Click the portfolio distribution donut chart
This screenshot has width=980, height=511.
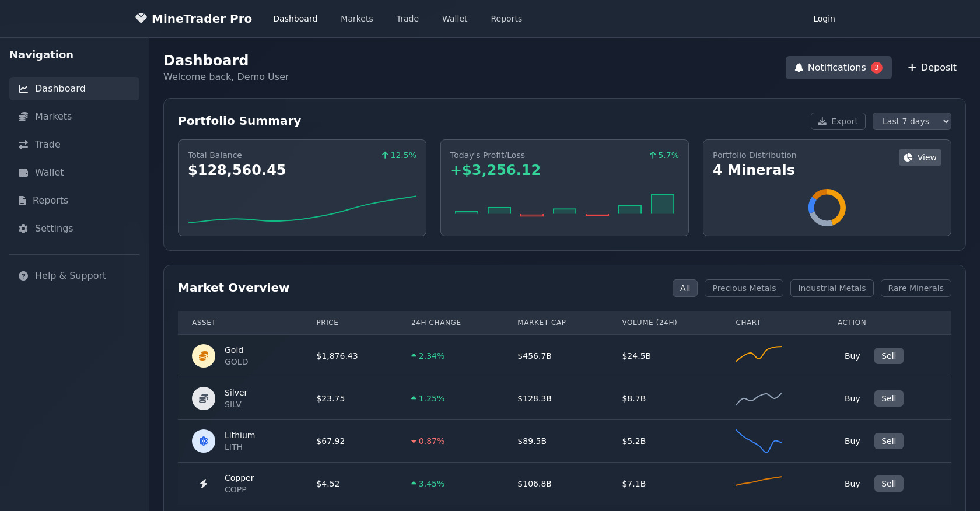tap(827, 208)
